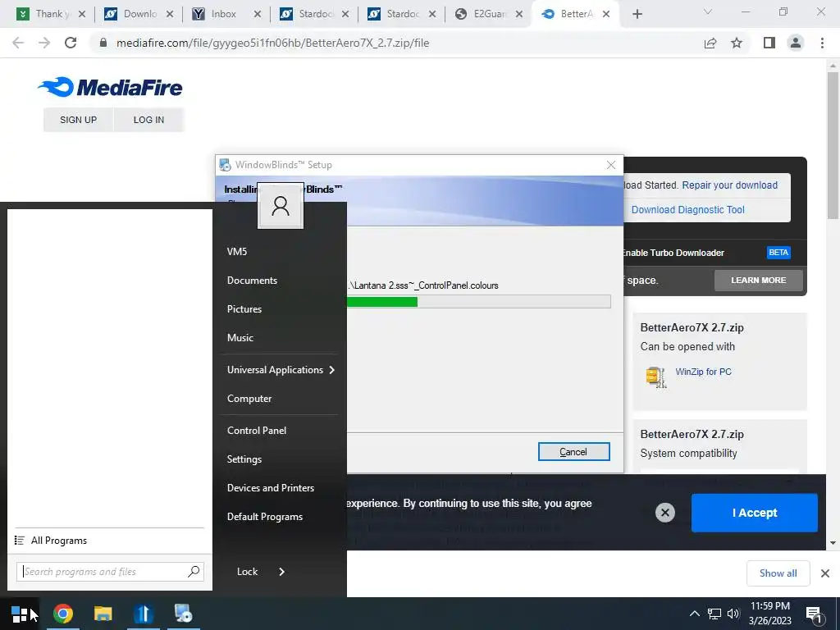Viewport: 840px width, 630px height.
Task: Click the Windows Start button
Action: 20,614
